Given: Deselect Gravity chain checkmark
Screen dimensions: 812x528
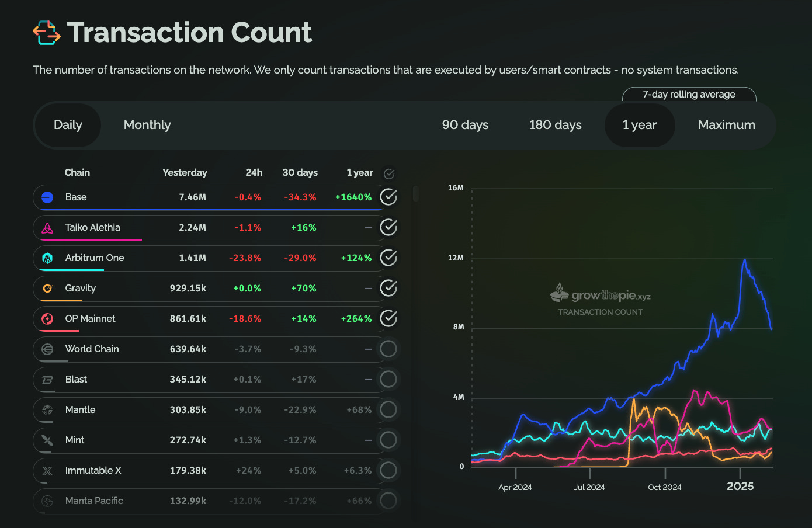Looking at the screenshot, I should click(388, 288).
